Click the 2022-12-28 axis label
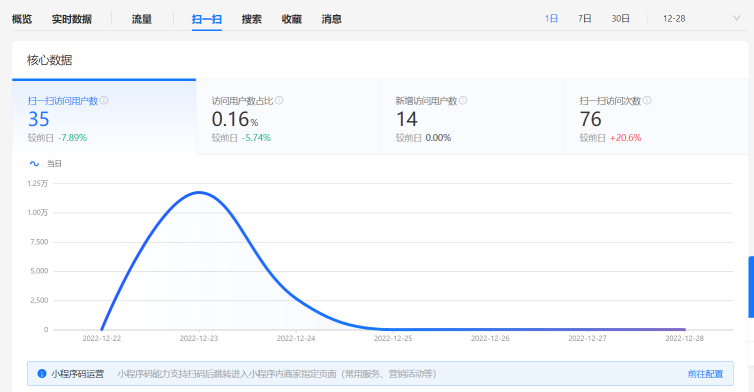Image resolution: width=754 pixels, height=392 pixels. [x=684, y=339]
